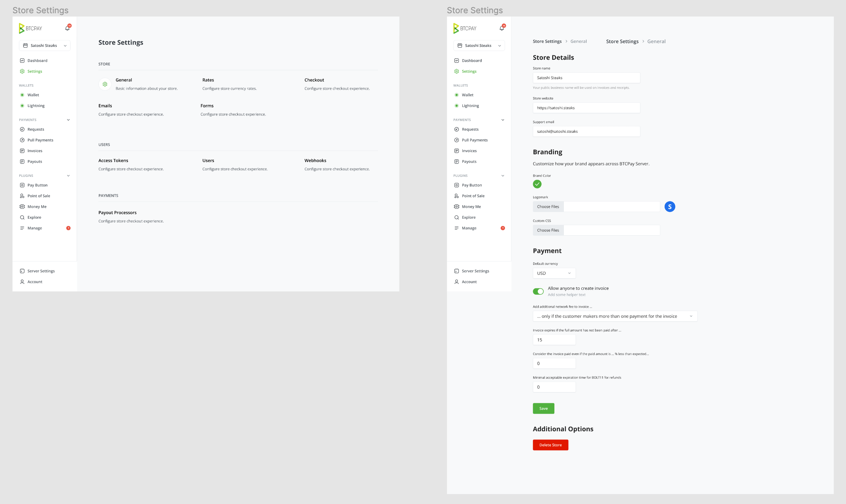Click the green Brand Color swatch
The image size is (846, 504).
[x=537, y=184]
